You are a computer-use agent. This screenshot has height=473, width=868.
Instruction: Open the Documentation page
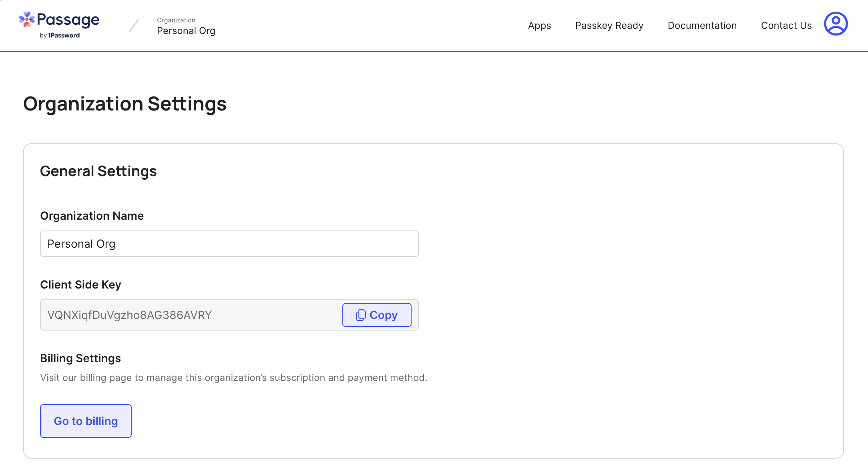tap(702, 25)
